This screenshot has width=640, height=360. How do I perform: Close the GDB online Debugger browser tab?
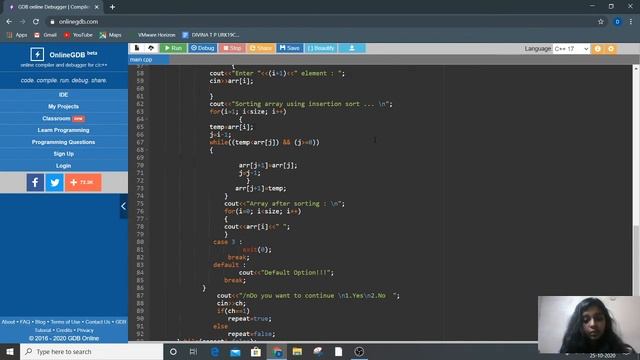point(97,7)
